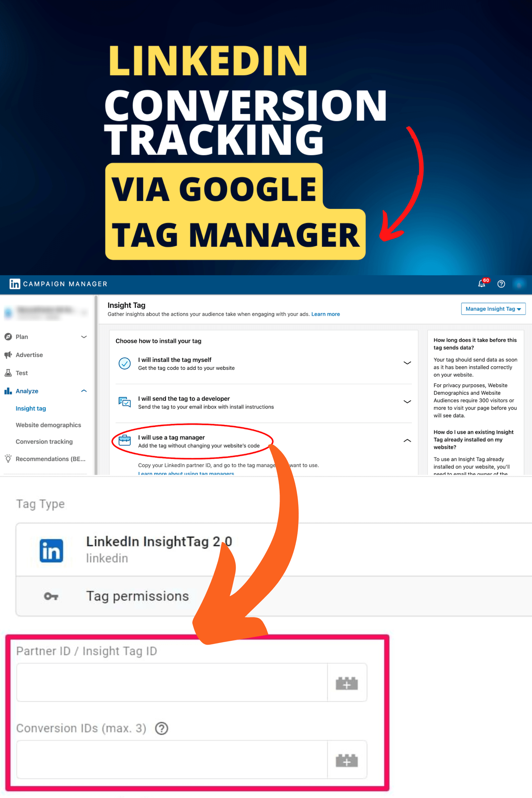Click the 'Tag Type' label

(x=40, y=504)
